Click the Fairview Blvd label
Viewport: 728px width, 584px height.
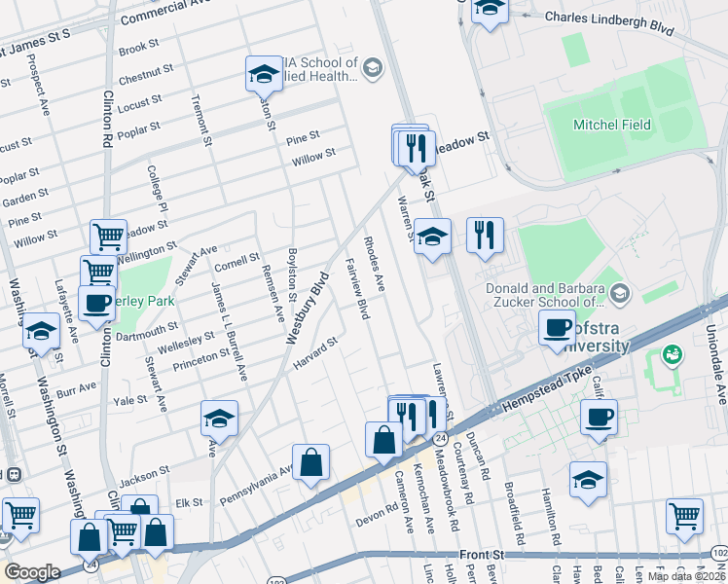[x=357, y=290]
